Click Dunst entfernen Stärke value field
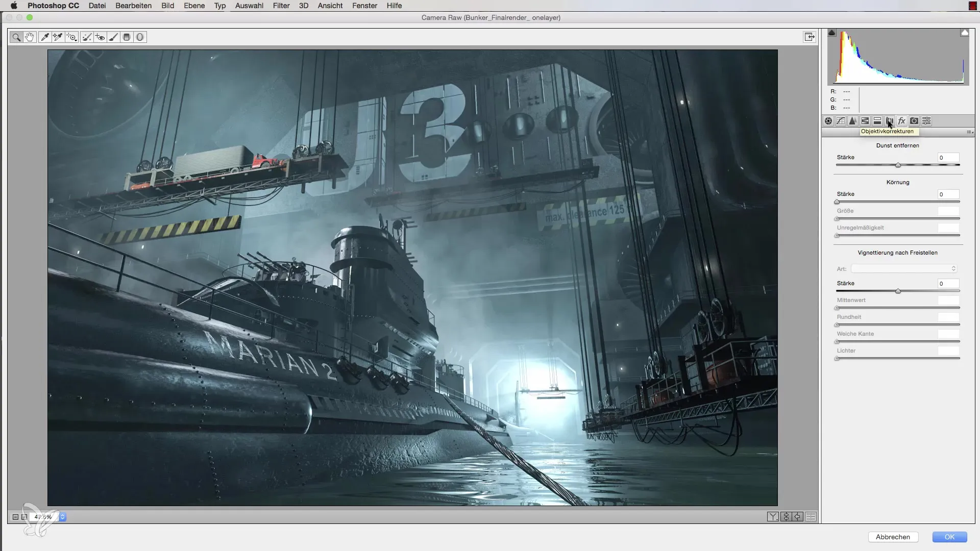This screenshot has width=980, height=551. [x=948, y=158]
